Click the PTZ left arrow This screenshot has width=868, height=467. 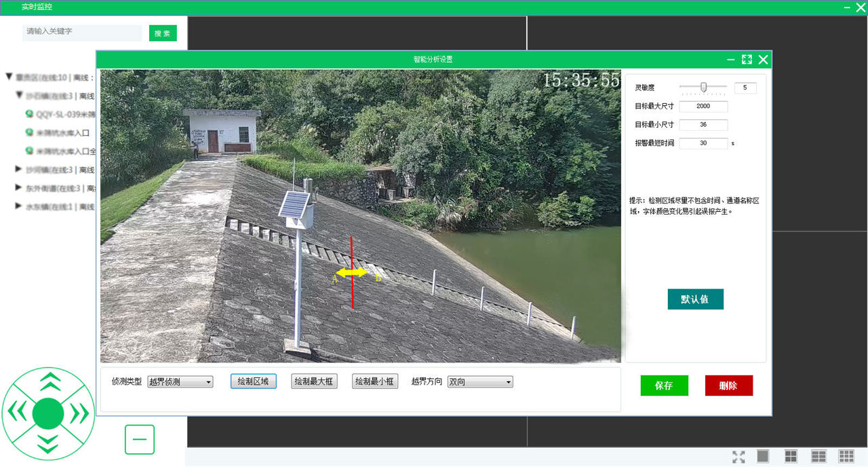pos(17,412)
